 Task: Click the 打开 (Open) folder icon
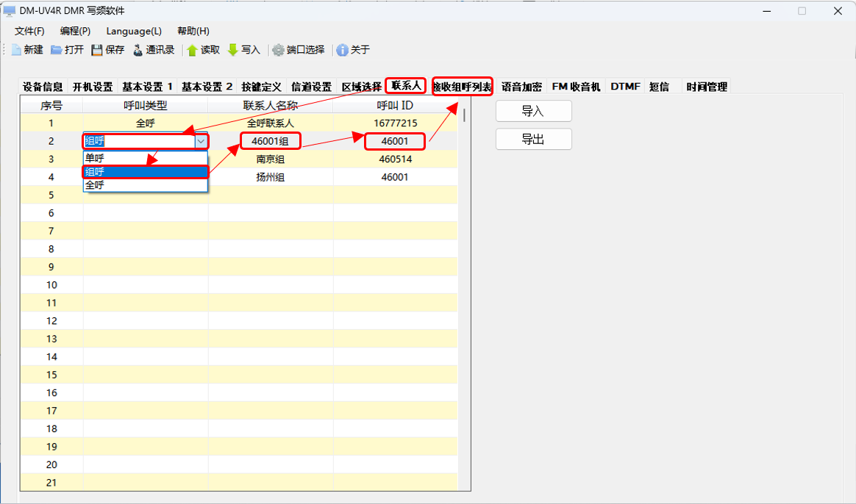pos(57,50)
